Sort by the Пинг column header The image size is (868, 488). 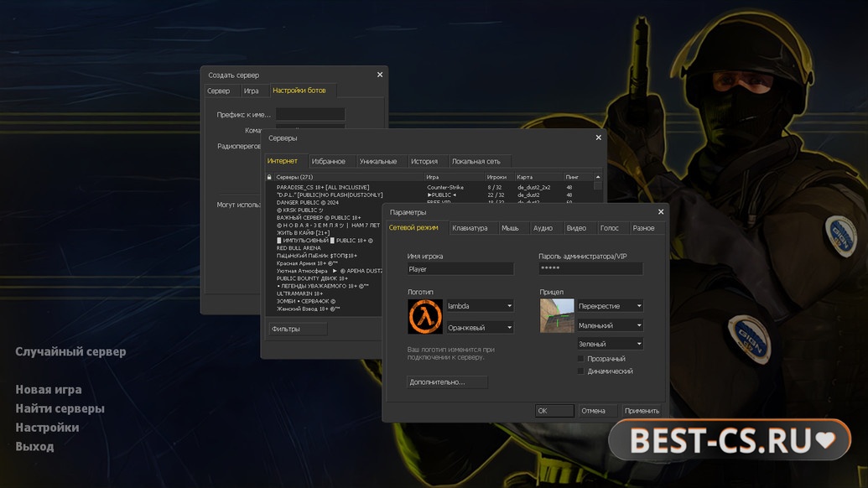click(x=578, y=177)
